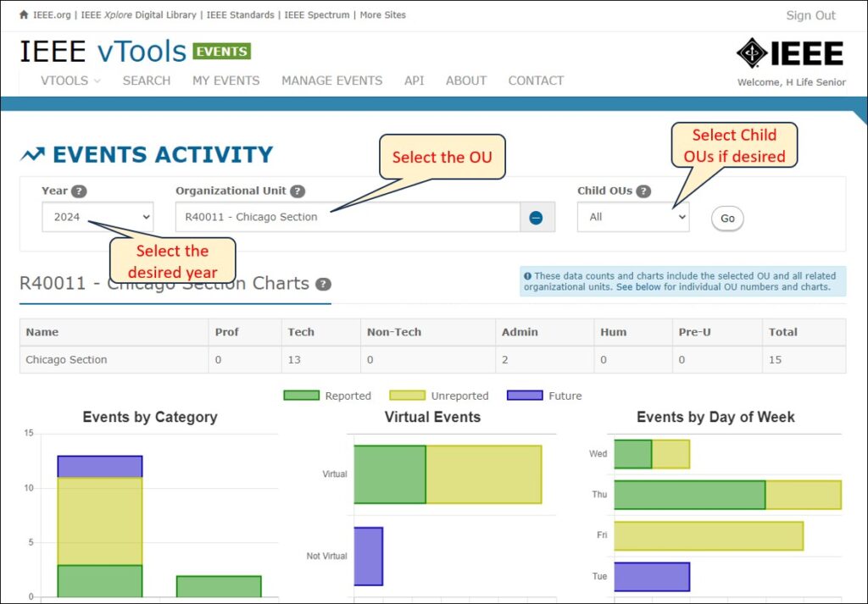Screen dimensions: 868x604
Task: Expand the VTOOLS menu
Action: [x=70, y=80]
